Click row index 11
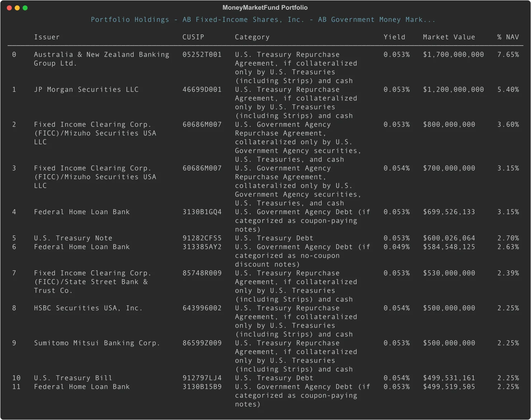531x420 pixels. [x=16, y=387]
